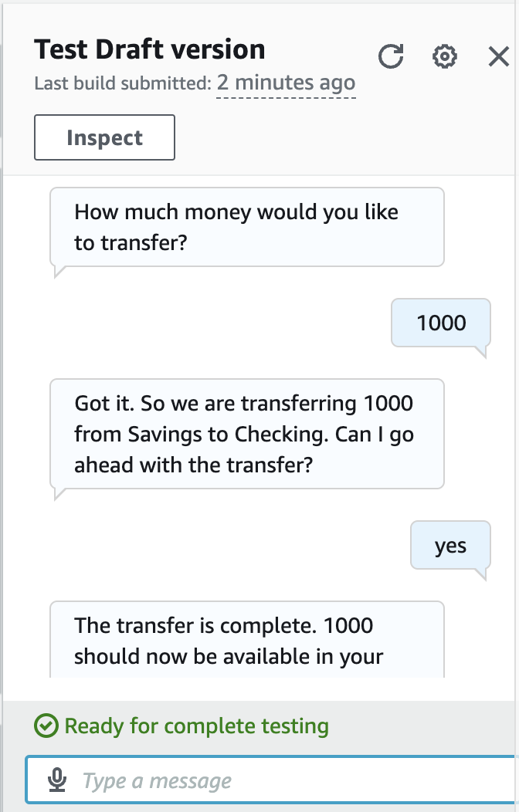Select the "The transfer is complete" message
This screenshot has height=812, width=519.
point(246,639)
